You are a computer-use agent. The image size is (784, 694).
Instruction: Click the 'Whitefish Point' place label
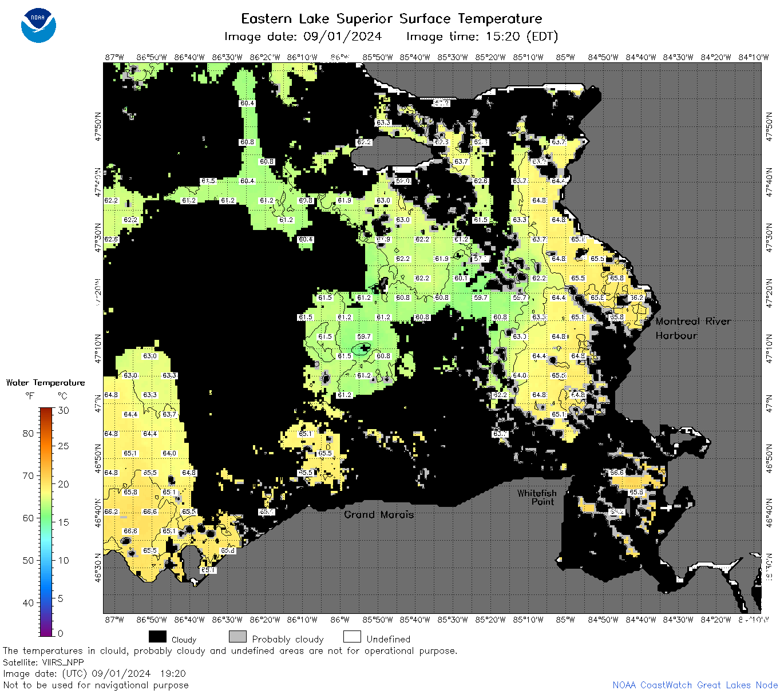click(537, 497)
